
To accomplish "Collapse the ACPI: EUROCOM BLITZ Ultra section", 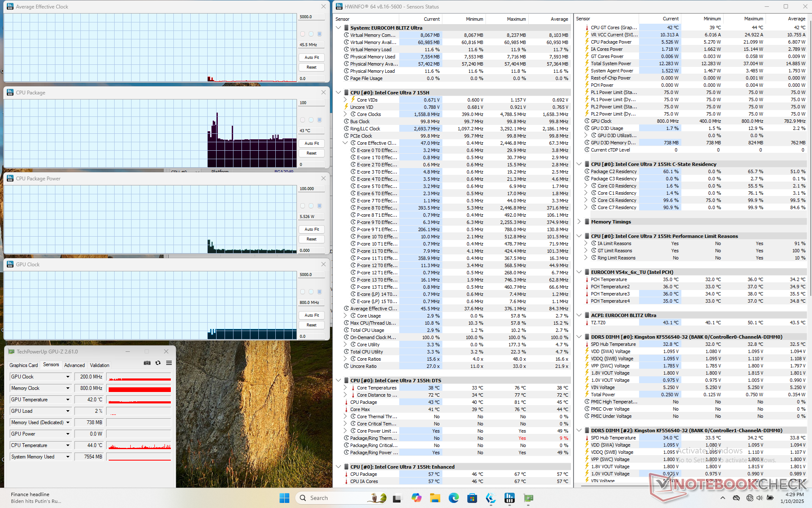I will pyautogui.click(x=579, y=315).
